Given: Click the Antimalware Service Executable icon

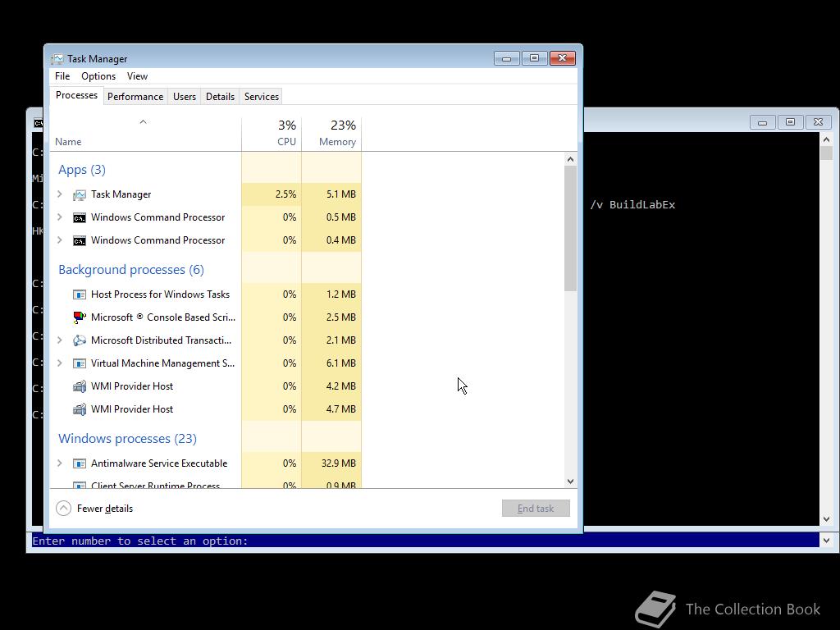Looking at the screenshot, I should click(x=80, y=463).
